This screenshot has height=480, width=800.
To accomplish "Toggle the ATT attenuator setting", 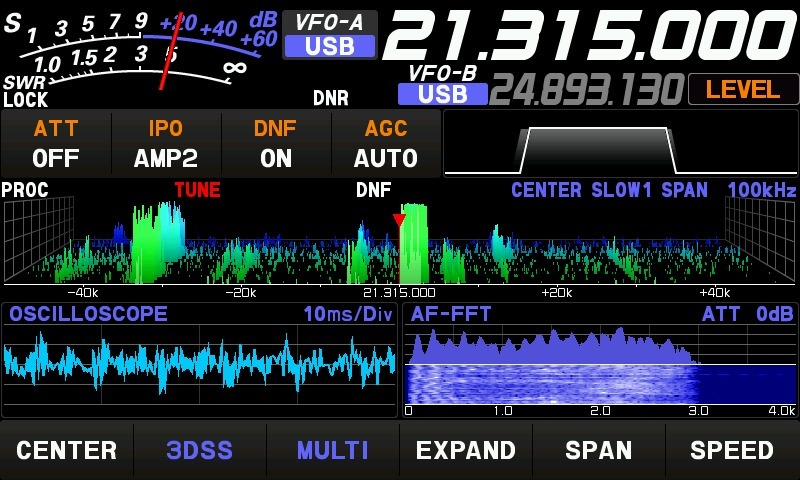I will click(x=55, y=144).
